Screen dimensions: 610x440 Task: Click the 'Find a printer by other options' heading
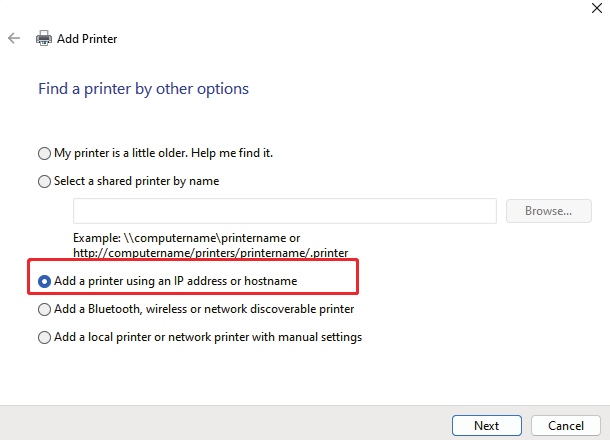click(143, 89)
